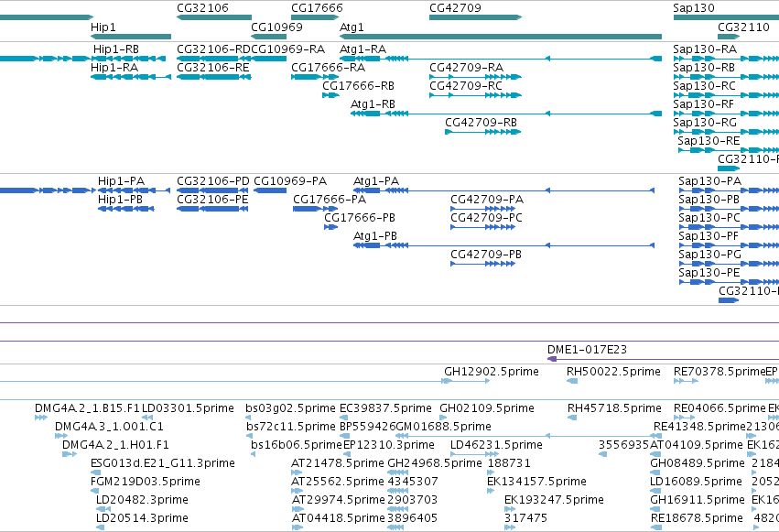The image size is (779, 532).
Task: Select transcript Atg1-RB label
Action: [x=373, y=104]
